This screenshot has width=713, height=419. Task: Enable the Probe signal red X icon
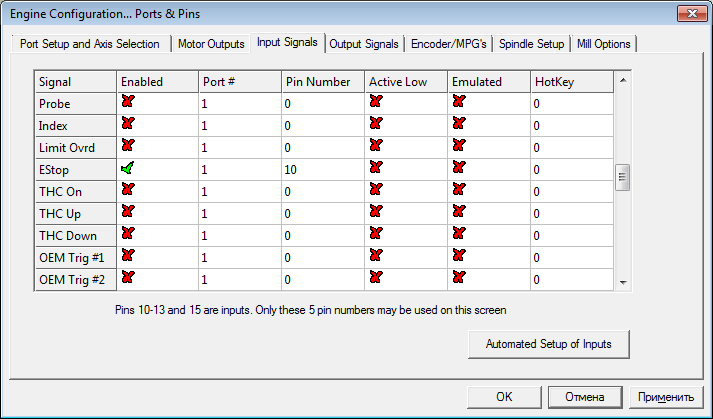pyautogui.click(x=128, y=102)
